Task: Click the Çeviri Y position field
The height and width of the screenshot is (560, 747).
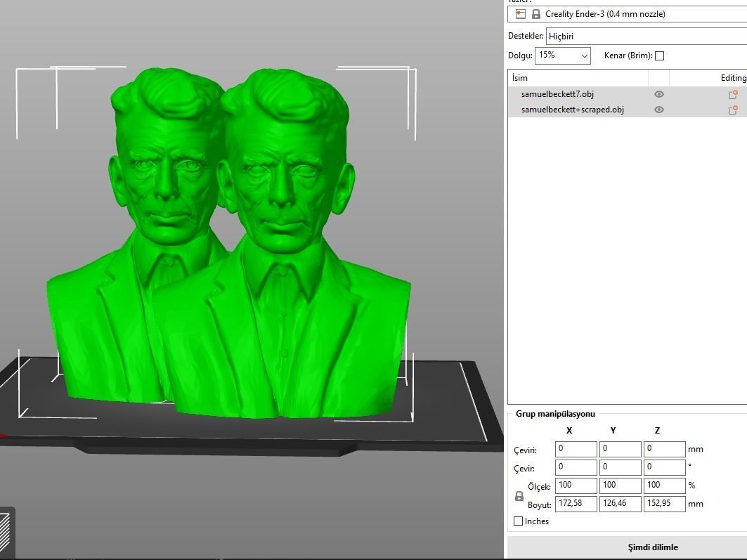Action: (x=621, y=449)
